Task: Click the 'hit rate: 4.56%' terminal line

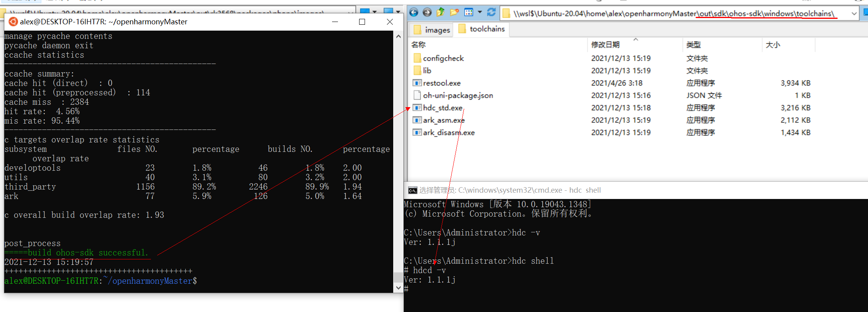Action: [x=42, y=111]
